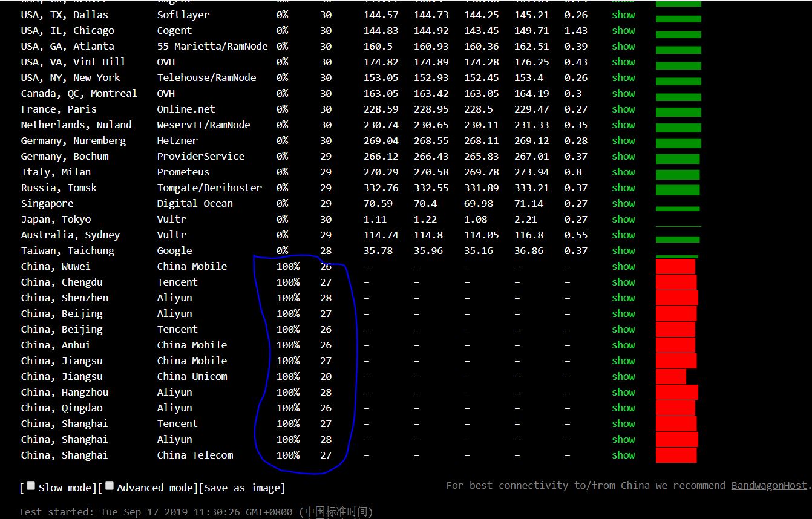
Task: Show details for China, Wuwei row
Action: pyautogui.click(x=623, y=266)
